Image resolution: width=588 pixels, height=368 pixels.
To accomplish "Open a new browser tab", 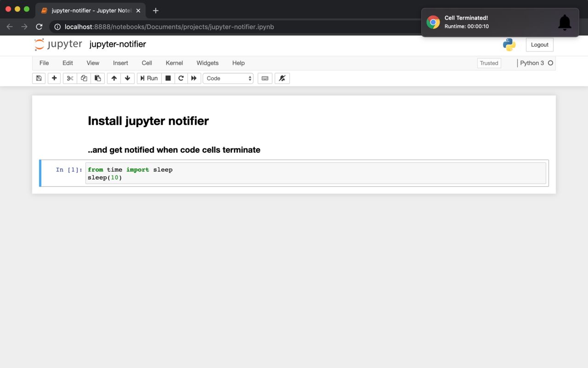I will (156, 11).
